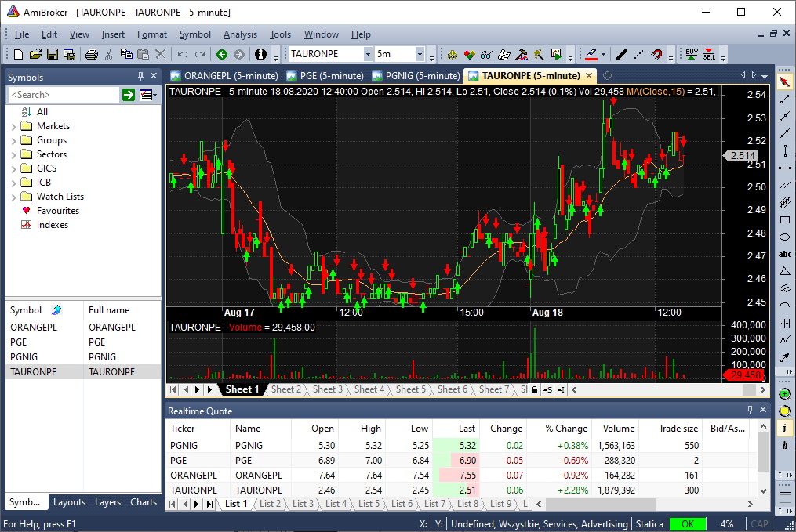The height and width of the screenshot is (532, 796).
Task: Sort quotes by the % Change column header
Action: pos(566,429)
